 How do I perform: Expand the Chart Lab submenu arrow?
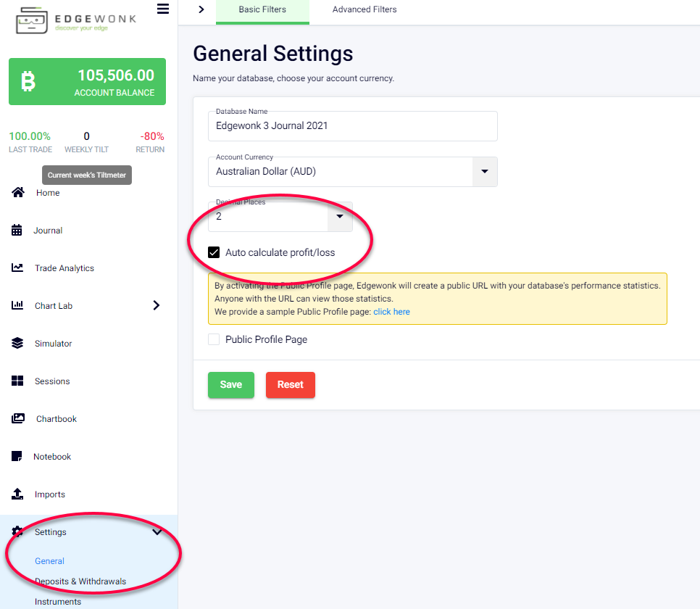pyautogui.click(x=157, y=305)
